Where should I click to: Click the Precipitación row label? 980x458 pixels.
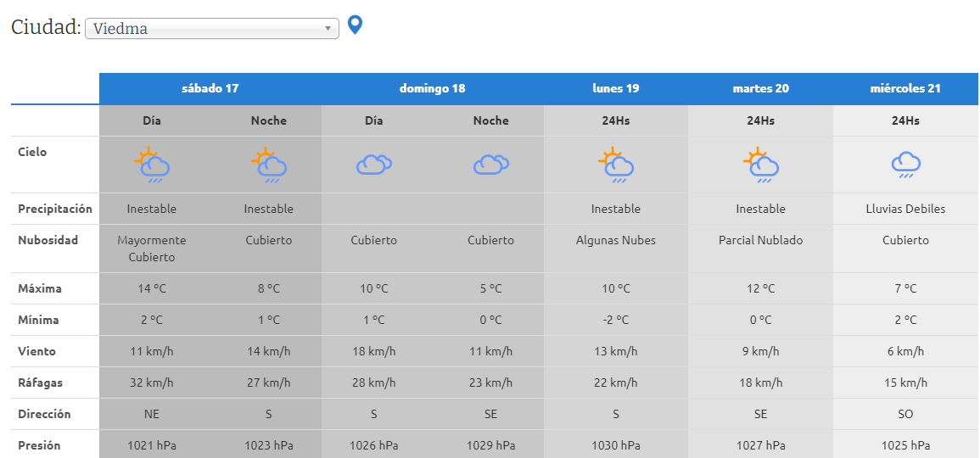[x=55, y=209]
